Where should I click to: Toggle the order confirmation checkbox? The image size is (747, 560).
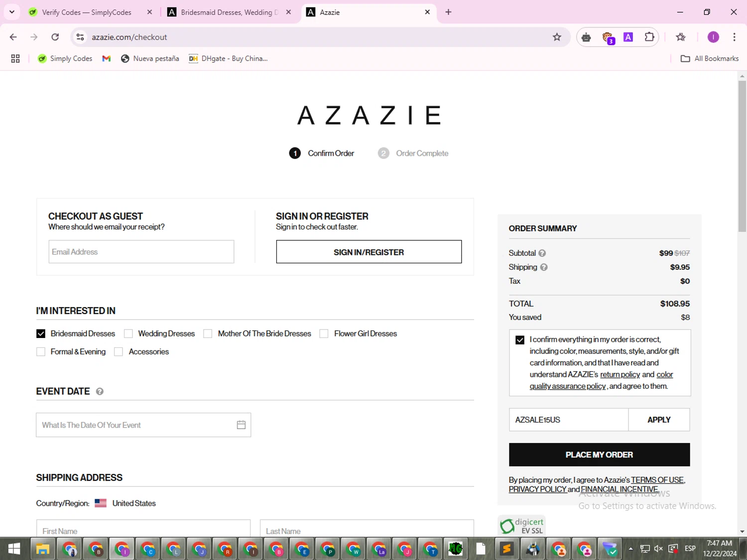(x=520, y=340)
